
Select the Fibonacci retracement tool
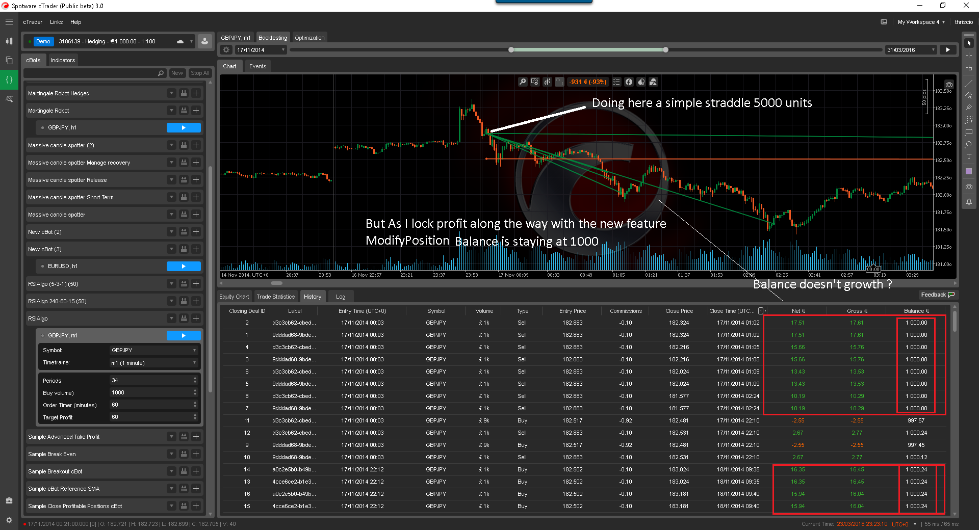point(969,120)
